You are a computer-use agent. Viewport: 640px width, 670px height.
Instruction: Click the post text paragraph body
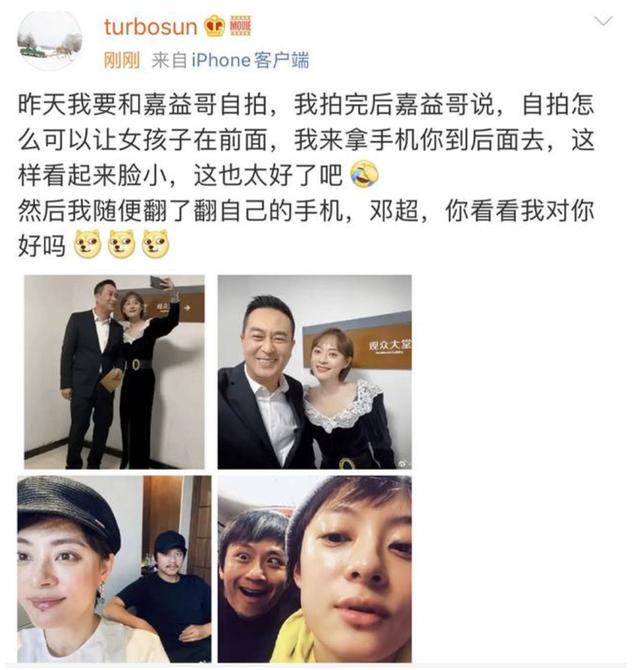click(306, 175)
